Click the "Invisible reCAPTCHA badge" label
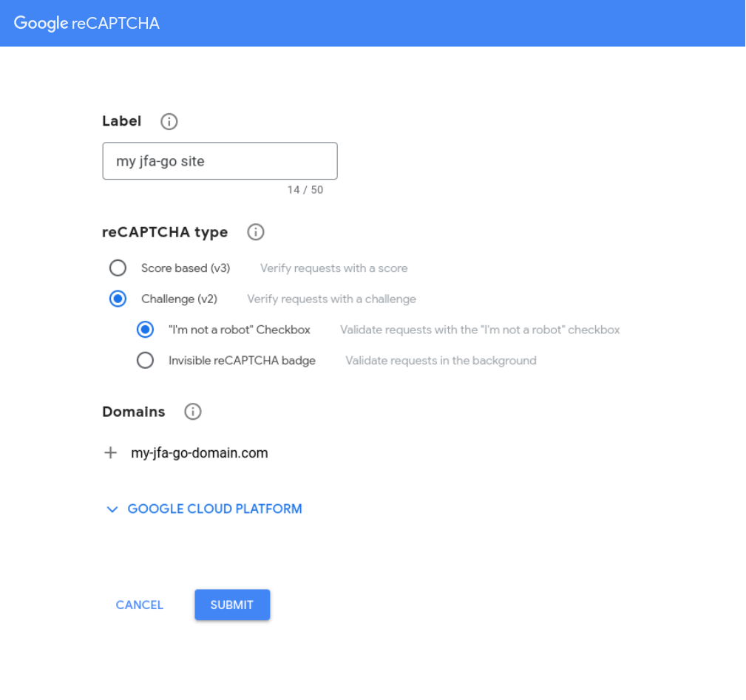This screenshot has width=746, height=700. click(x=242, y=361)
